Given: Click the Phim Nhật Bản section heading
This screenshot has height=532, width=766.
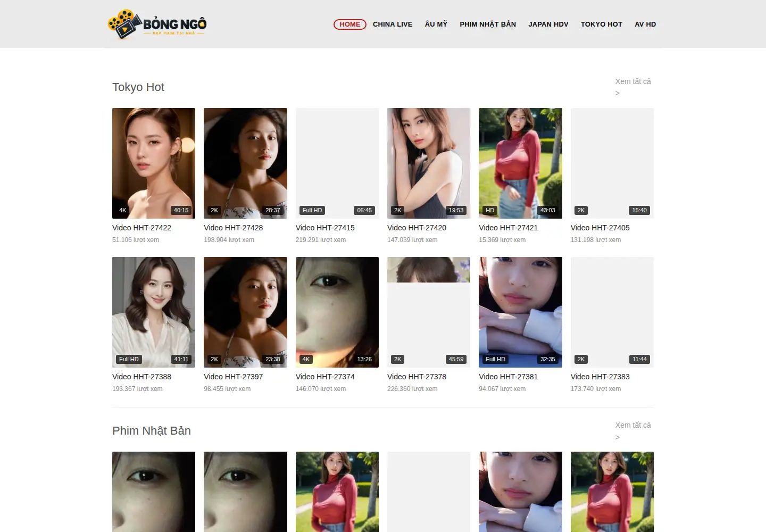Looking at the screenshot, I should [x=152, y=431].
